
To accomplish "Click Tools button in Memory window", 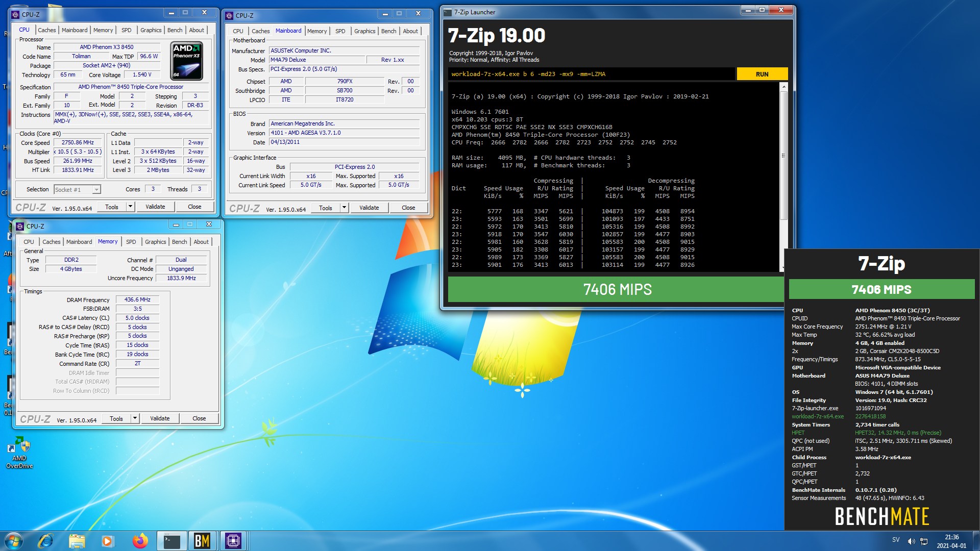I will tap(116, 418).
